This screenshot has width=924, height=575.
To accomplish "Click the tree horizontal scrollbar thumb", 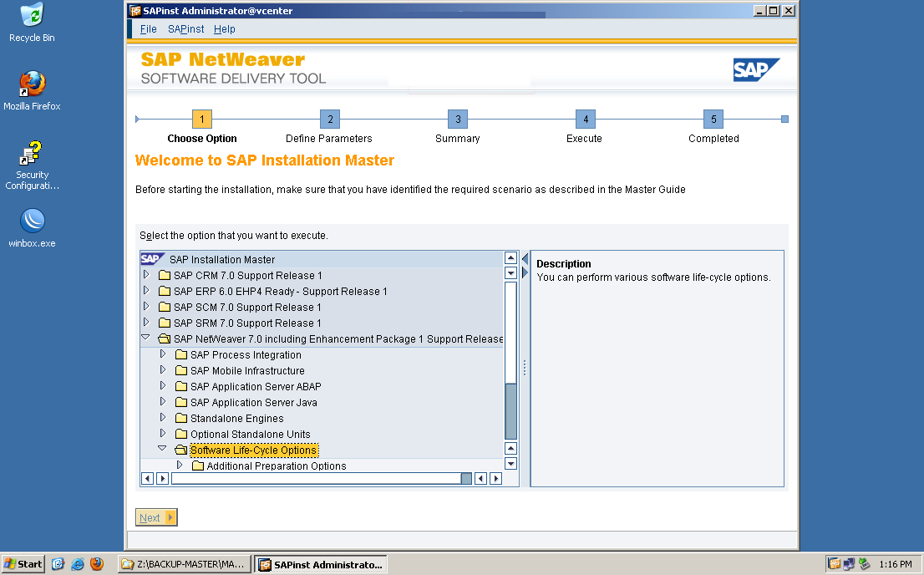I will tap(466, 478).
